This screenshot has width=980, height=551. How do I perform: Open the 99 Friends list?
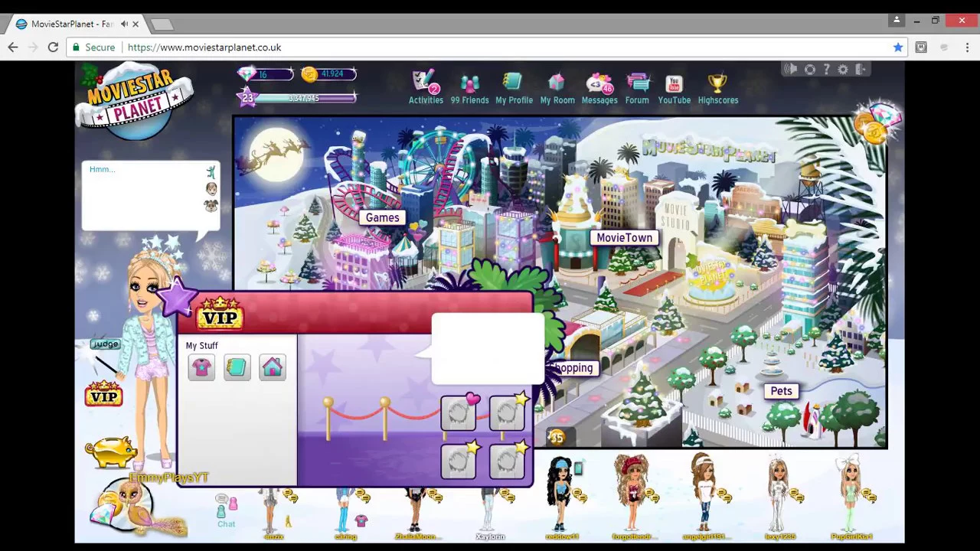[x=469, y=88]
